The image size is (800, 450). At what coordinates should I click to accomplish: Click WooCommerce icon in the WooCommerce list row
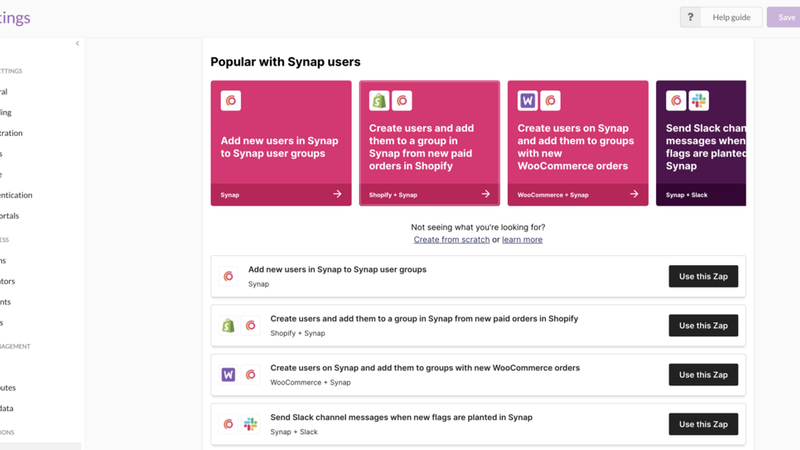coord(229,374)
